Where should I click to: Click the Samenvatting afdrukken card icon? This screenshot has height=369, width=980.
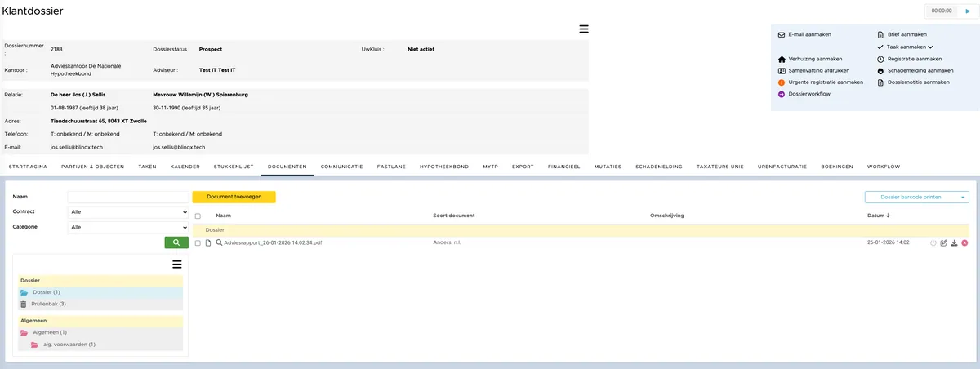(x=782, y=71)
